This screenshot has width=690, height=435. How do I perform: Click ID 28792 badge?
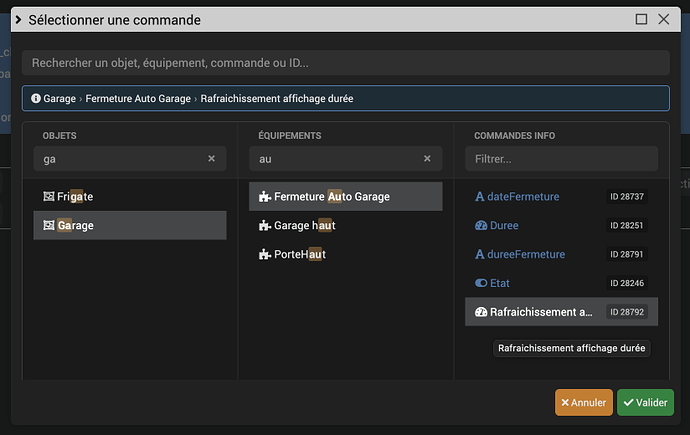coord(627,312)
